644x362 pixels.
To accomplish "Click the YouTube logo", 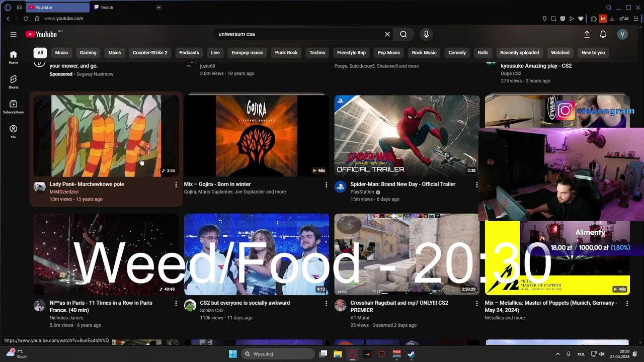I will point(41,34).
